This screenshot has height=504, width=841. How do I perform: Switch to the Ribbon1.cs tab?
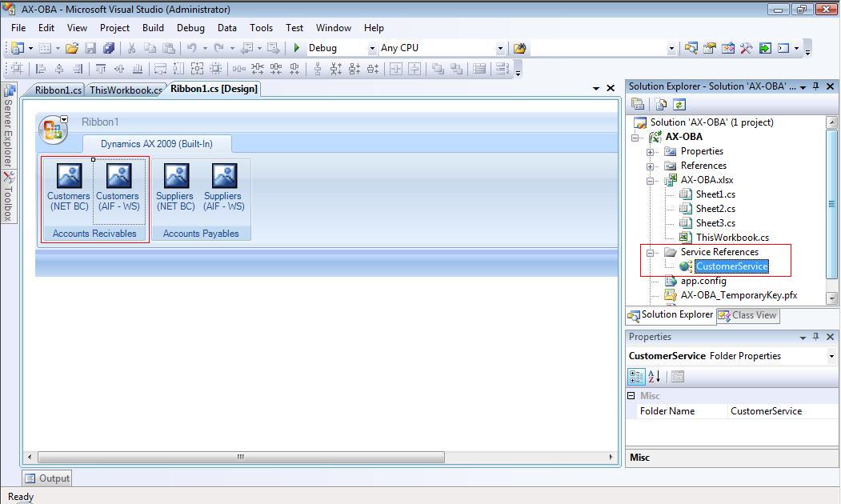tap(58, 90)
